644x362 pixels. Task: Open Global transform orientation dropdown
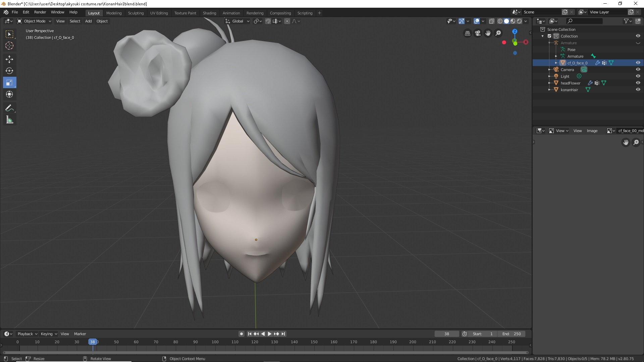tap(237, 21)
